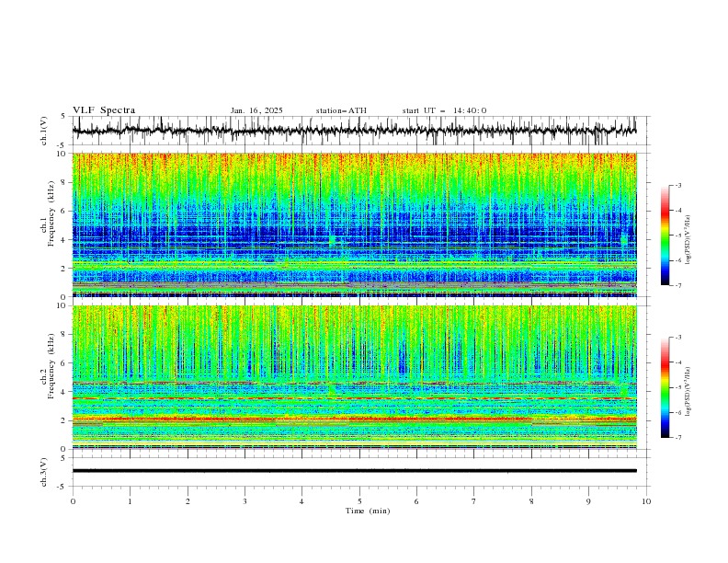Click the ch.1(V) waveform axis label
Screen dimensions: 728x563
pyautogui.click(x=44, y=131)
